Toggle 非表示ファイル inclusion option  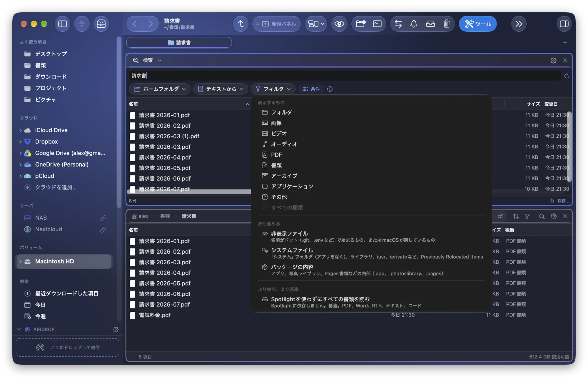[372, 237]
